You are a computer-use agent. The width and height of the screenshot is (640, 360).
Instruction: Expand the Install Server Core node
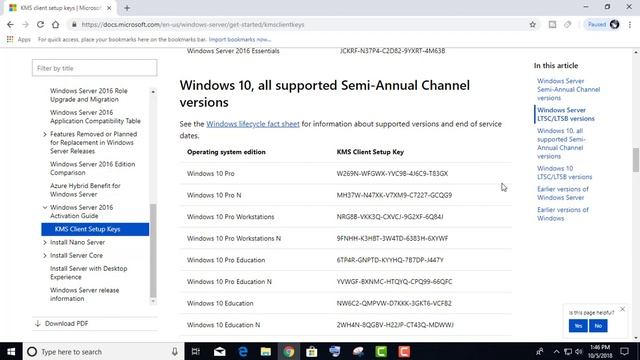tap(45, 256)
